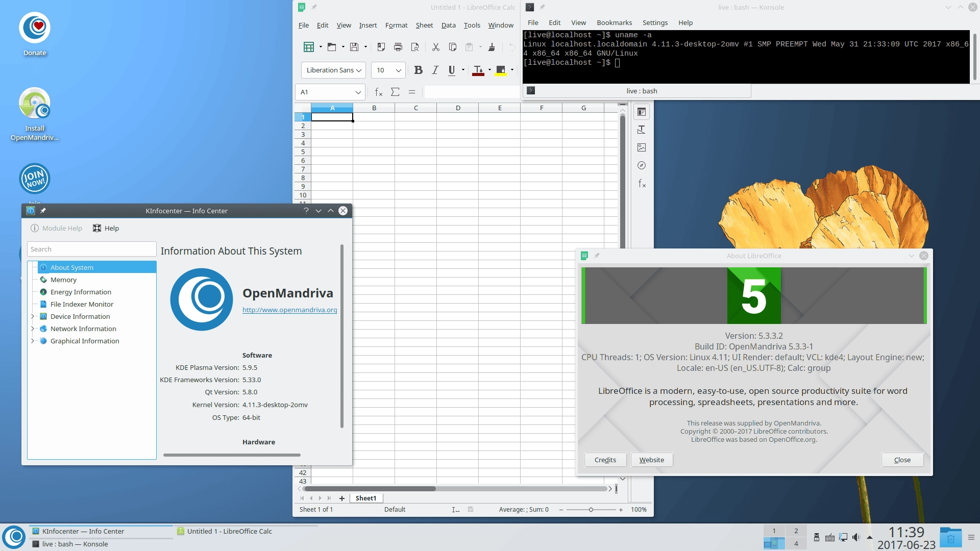
Task: Click the Clone Formatting brush icon
Action: tap(492, 47)
